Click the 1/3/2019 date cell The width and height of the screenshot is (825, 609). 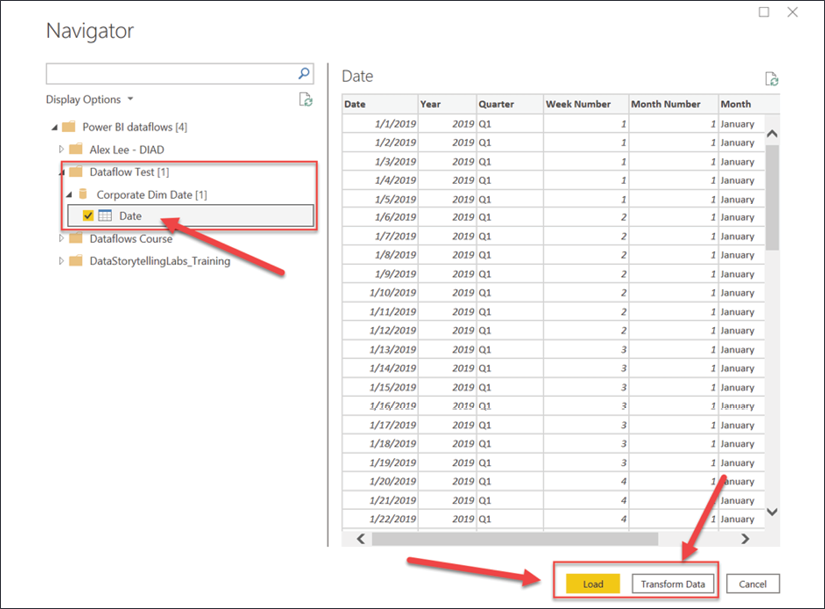click(380, 161)
